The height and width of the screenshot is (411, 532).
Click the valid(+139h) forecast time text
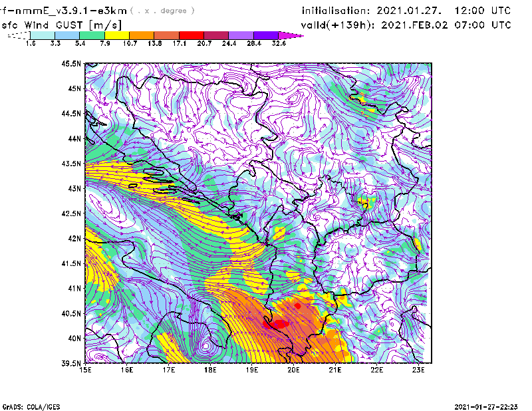coord(406,25)
